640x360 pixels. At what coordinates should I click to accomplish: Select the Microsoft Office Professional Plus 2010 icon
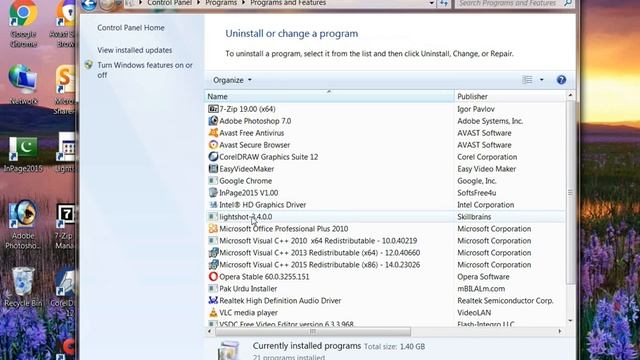(x=213, y=229)
